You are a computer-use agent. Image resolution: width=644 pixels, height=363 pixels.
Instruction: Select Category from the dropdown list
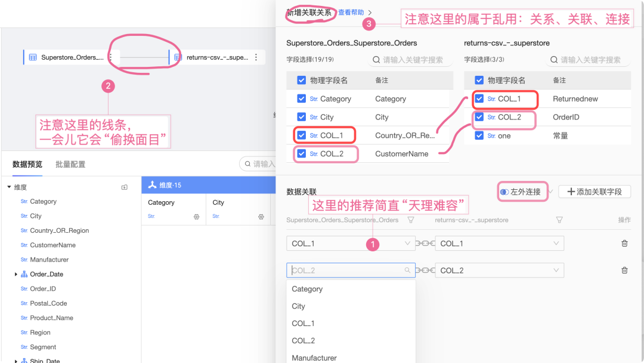(351, 289)
